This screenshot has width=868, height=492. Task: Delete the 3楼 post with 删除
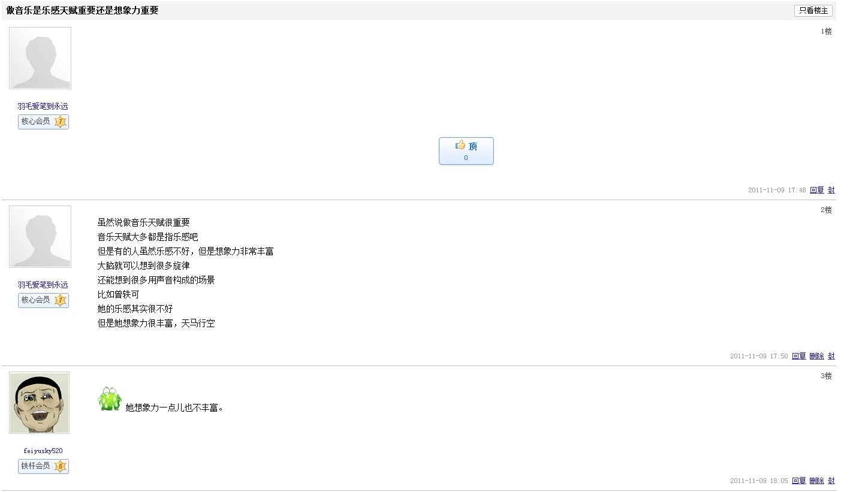click(816, 481)
